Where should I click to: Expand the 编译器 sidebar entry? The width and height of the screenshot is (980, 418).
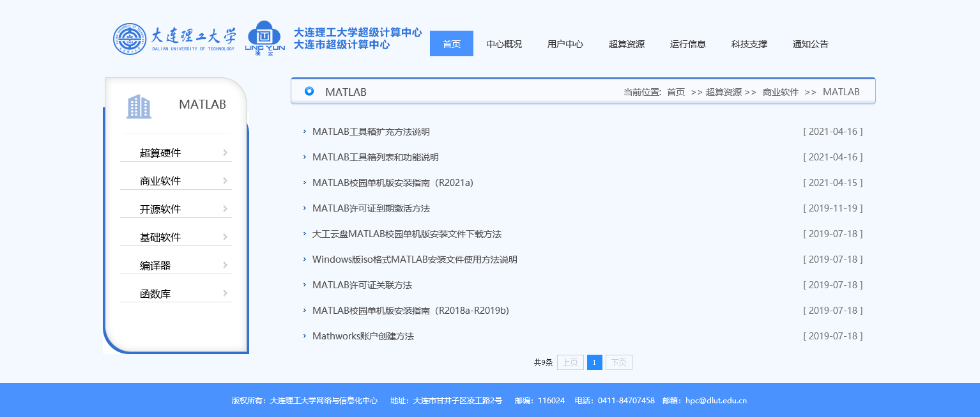coord(176,265)
